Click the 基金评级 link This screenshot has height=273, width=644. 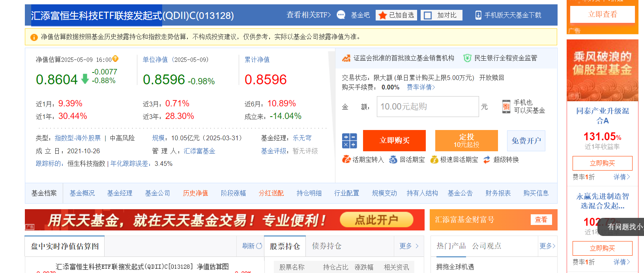click(273, 151)
